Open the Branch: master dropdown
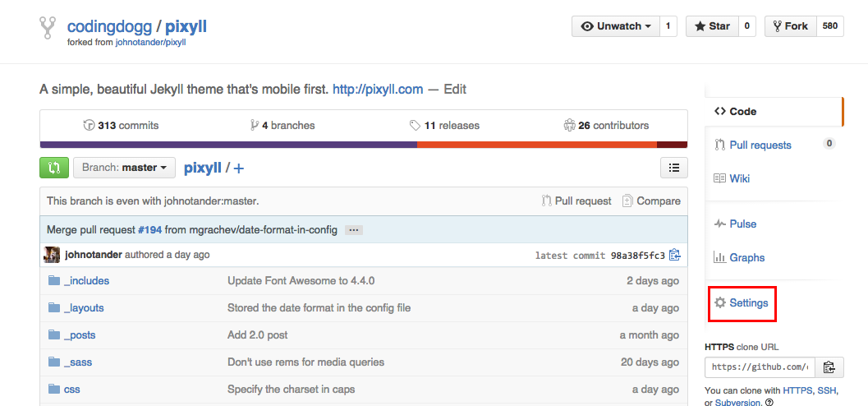The image size is (868, 406). (124, 168)
